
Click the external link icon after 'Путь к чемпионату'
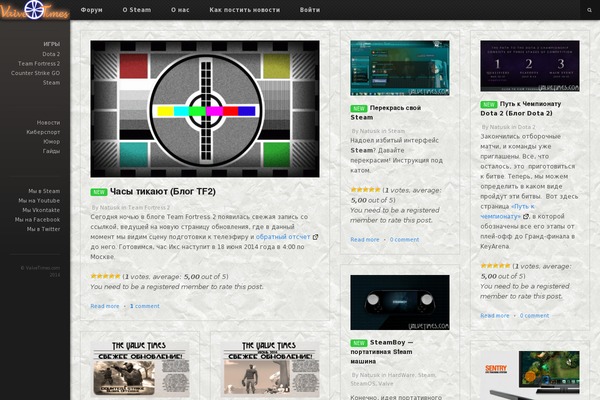pyautogui.click(x=526, y=216)
